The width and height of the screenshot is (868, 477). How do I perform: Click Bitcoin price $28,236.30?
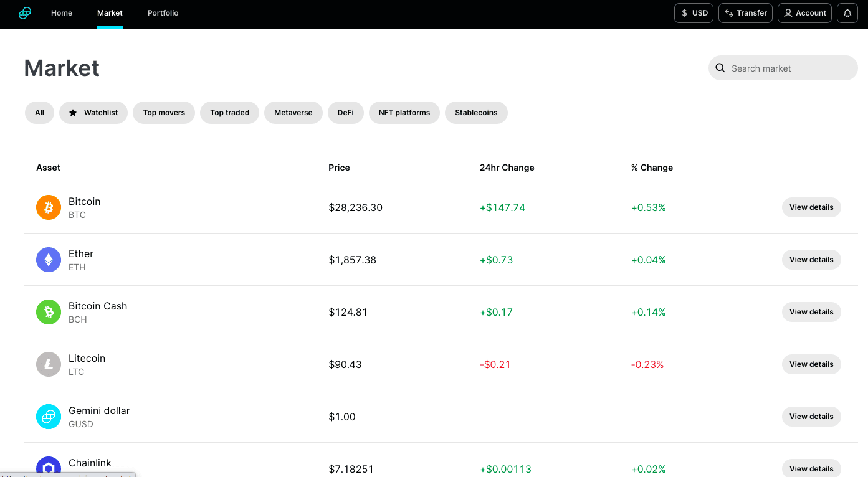[x=355, y=207]
